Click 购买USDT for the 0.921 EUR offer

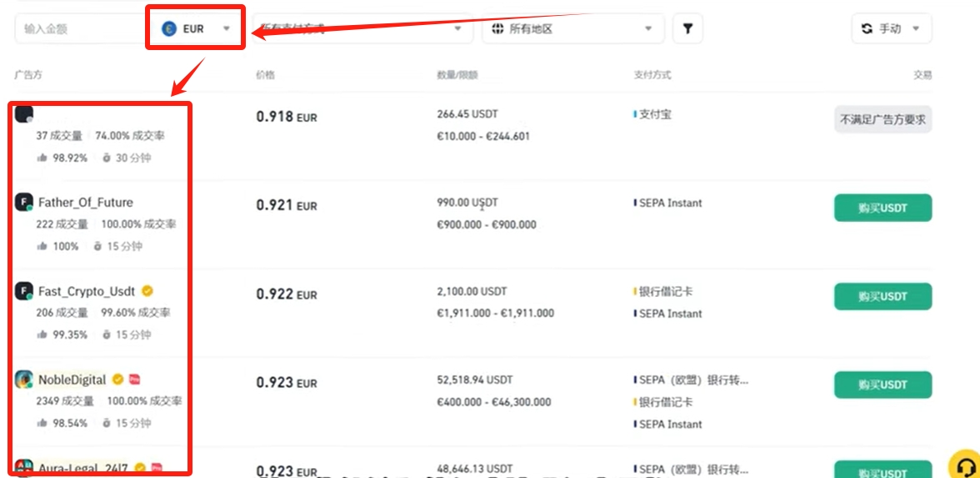882,208
